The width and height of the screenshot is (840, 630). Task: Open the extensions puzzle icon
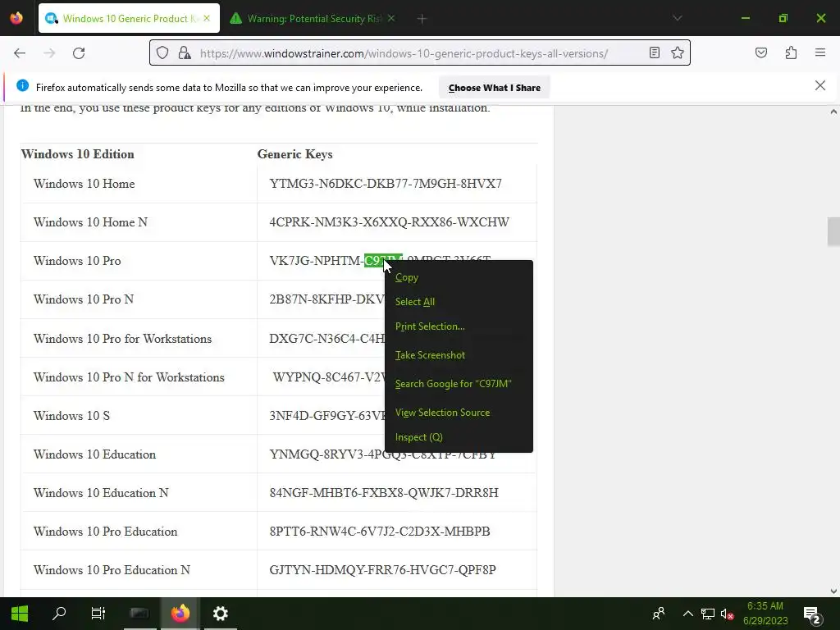(791, 52)
